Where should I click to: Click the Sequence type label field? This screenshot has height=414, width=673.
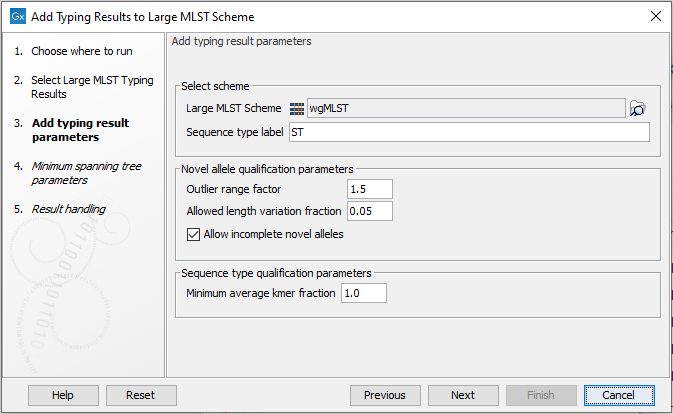pos(468,133)
